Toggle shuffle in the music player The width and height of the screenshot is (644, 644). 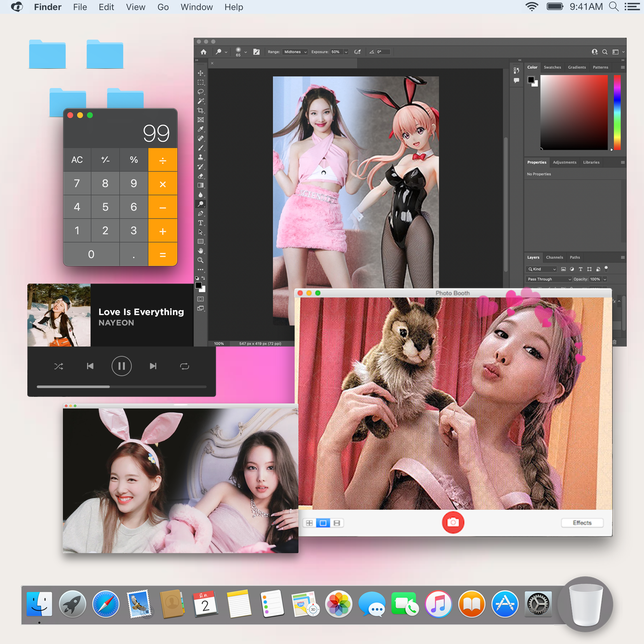click(x=59, y=366)
